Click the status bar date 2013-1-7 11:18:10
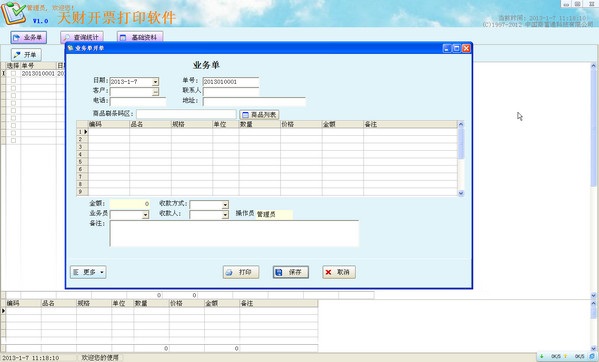 click(31, 358)
